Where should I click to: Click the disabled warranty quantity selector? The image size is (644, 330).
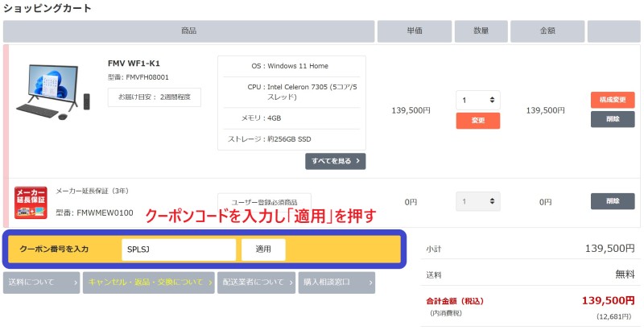pos(478,201)
